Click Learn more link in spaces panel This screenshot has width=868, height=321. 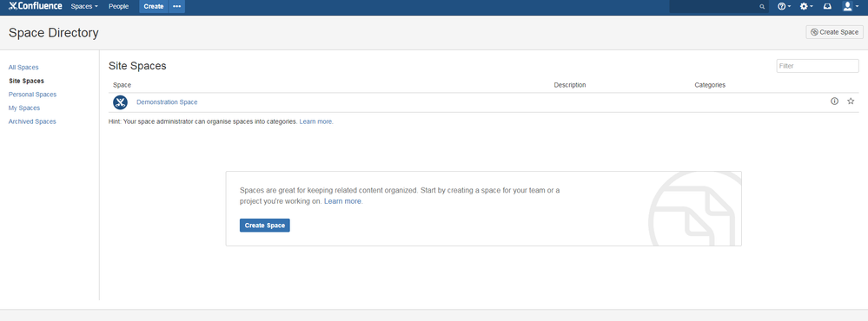point(342,201)
